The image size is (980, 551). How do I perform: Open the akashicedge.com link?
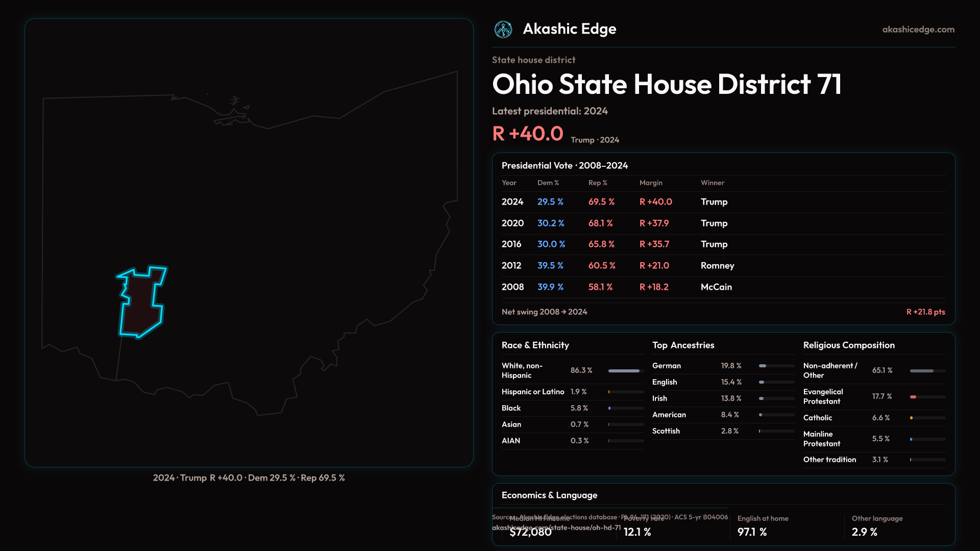tap(918, 30)
